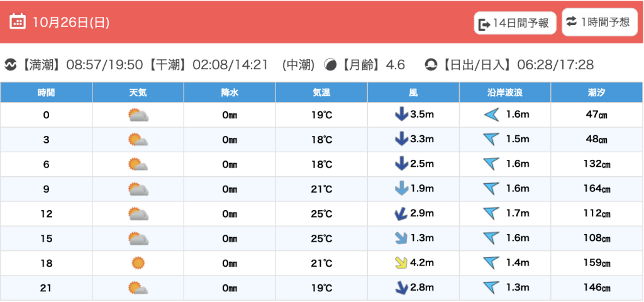Click the sunrise icon before 日出/日入
Image resolution: width=644 pixels, height=302 pixels.
point(431,65)
